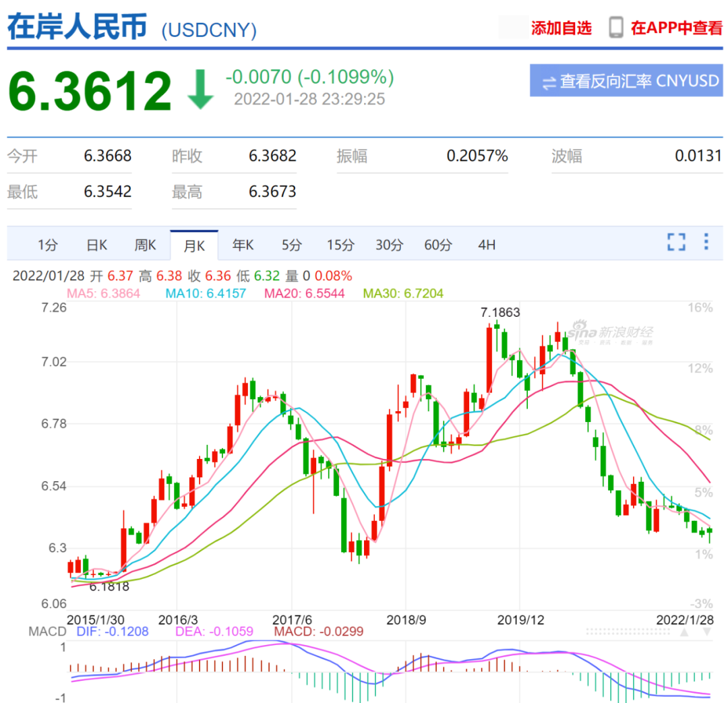The width and height of the screenshot is (728, 703).
Task: Click the MACD: -0.0299 value
Action: coord(318,632)
